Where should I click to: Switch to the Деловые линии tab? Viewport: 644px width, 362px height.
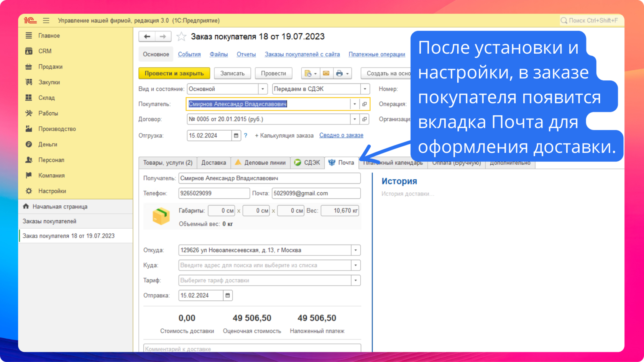[x=260, y=163]
